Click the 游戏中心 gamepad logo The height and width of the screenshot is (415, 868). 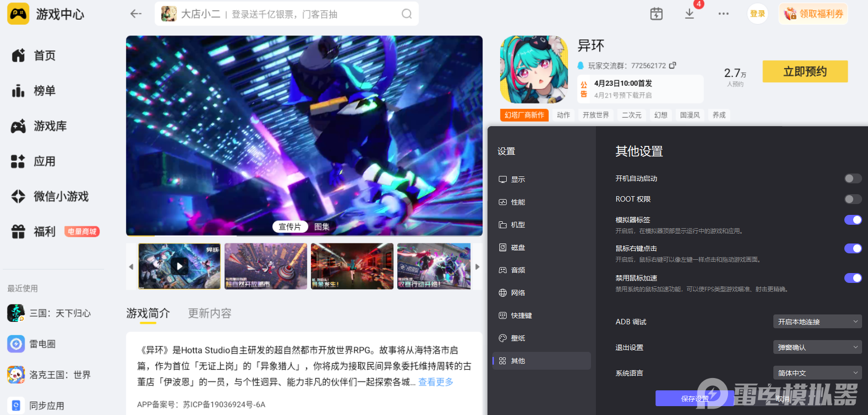(x=18, y=14)
